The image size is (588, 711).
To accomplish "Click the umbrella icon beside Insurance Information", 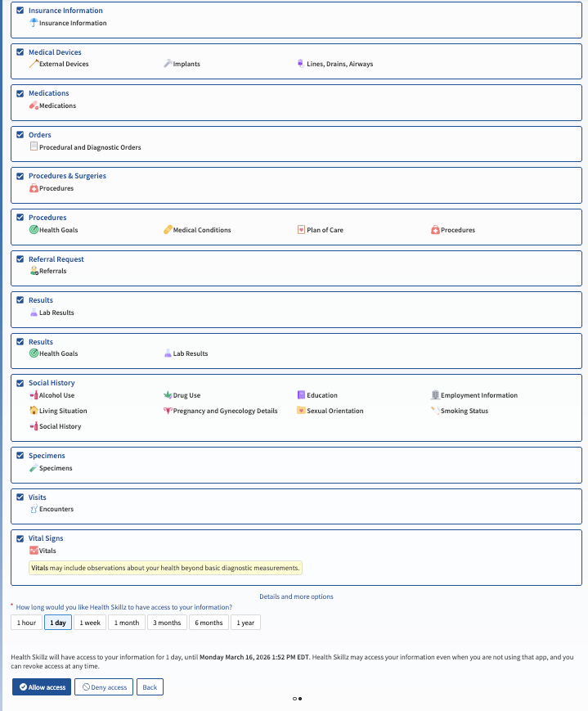I will pyautogui.click(x=34, y=23).
